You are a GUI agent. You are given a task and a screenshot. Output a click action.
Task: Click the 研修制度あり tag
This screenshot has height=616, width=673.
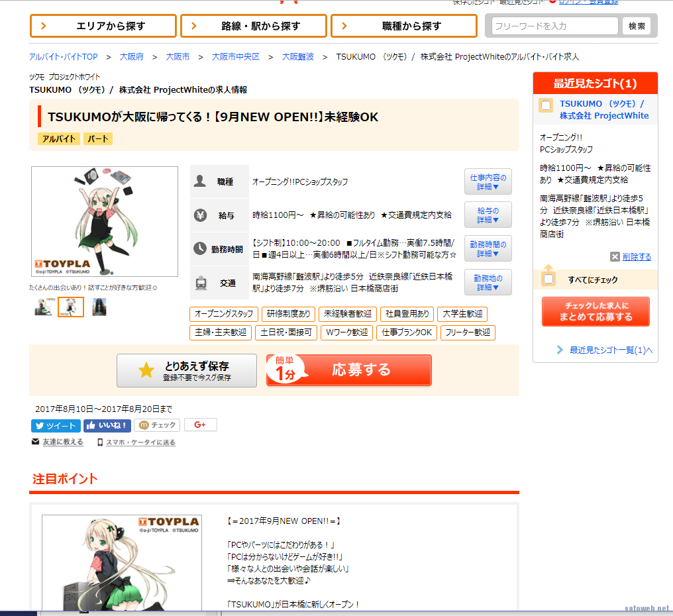tap(288, 314)
